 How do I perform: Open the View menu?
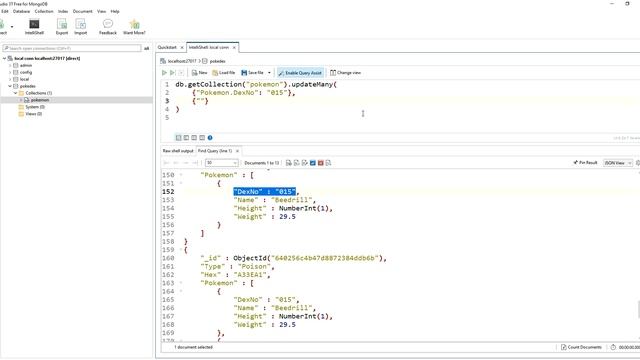coord(102,11)
